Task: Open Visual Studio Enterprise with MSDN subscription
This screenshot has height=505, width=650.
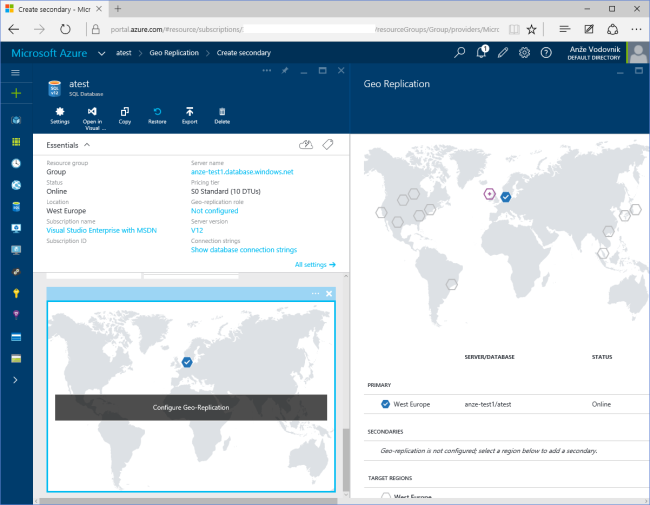Action: click(x=102, y=230)
